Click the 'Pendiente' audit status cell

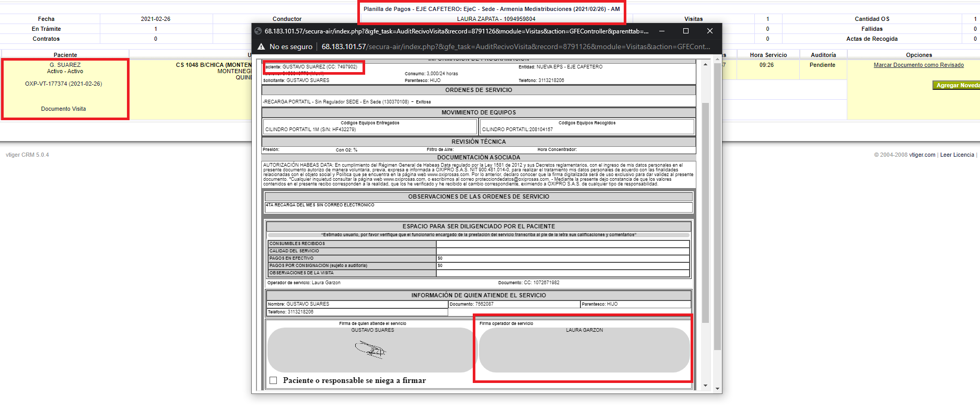[x=822, y=65]
